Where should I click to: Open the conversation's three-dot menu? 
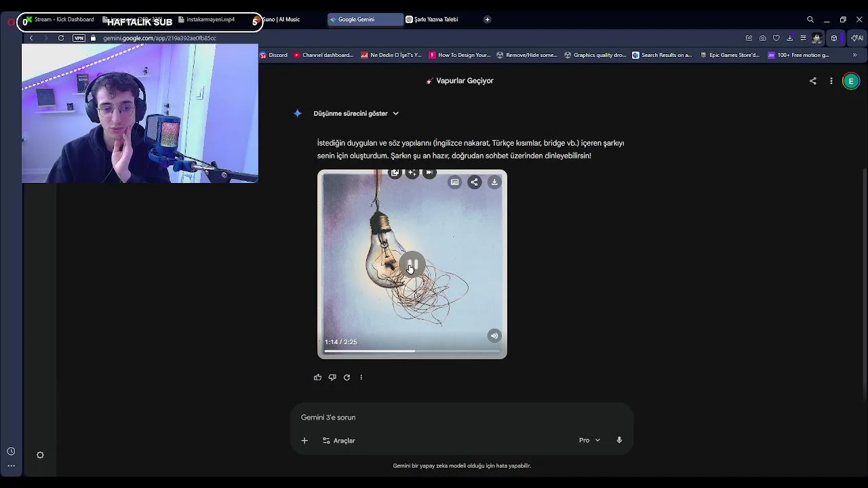coord(831,81)
